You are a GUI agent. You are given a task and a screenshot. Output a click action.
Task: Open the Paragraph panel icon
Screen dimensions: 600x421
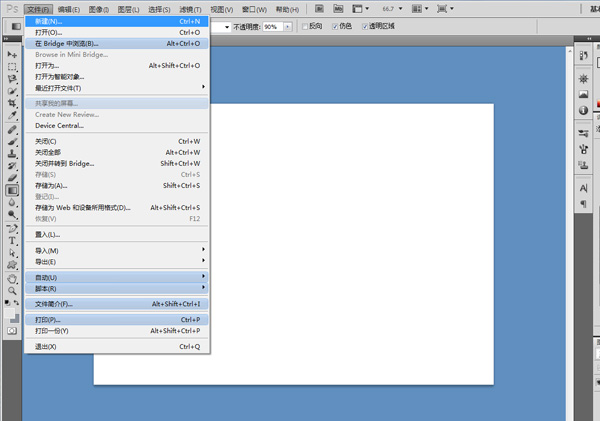583,204
